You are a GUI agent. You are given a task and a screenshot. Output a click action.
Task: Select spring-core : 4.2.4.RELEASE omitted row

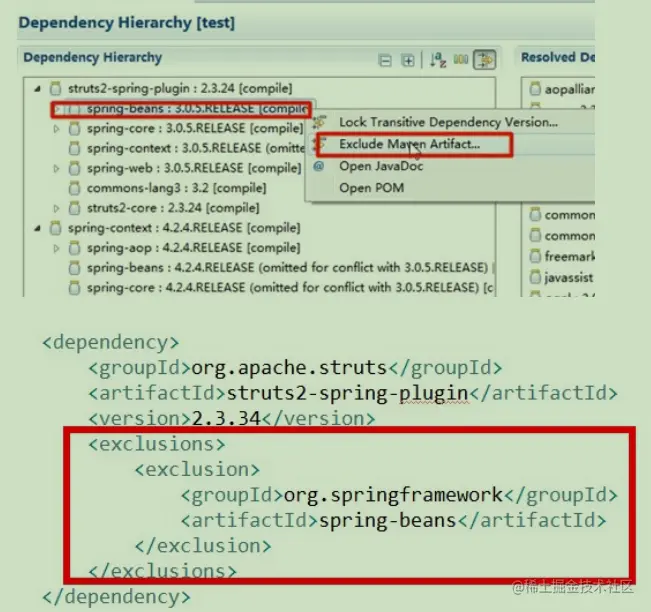click(283, 288)
